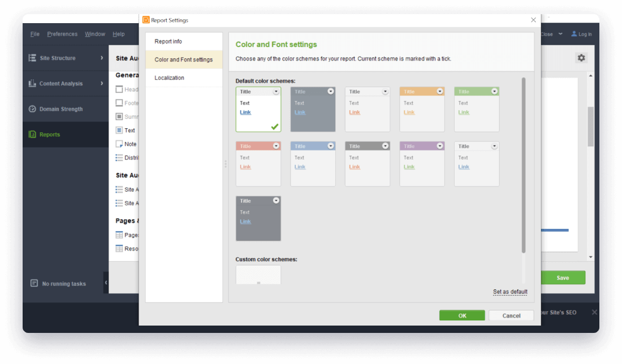622x364 pixels.
Task: Click the Cancel button
Action: [511, 315]
